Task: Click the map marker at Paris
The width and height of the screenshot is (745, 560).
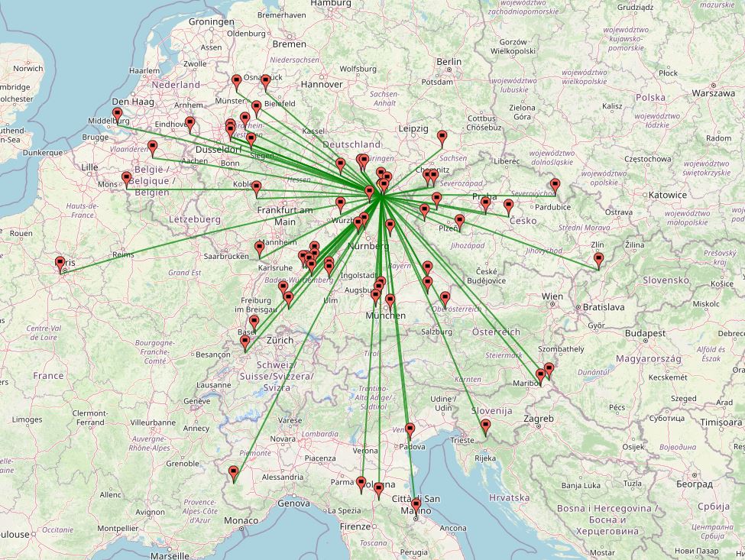Action: (60, 264)
